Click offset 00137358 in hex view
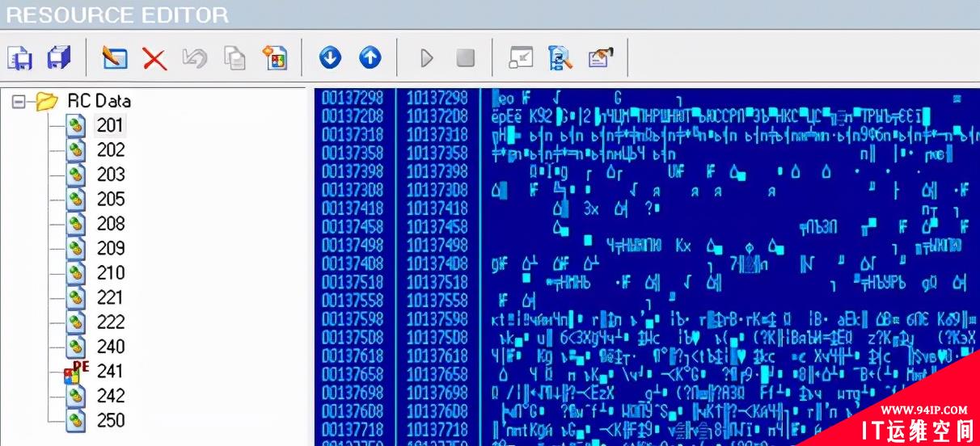 352,154
